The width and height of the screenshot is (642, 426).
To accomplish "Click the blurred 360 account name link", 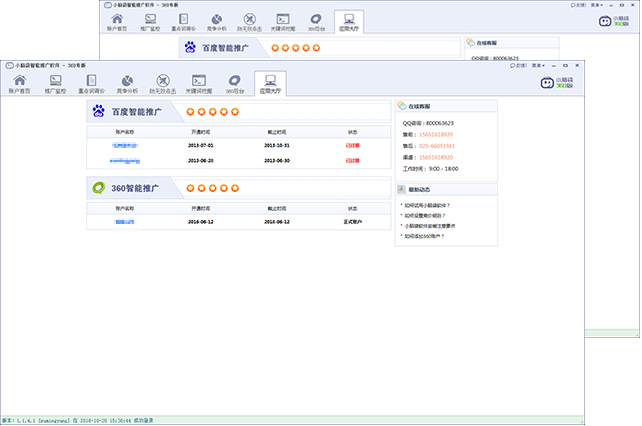I will [x=125, y=220].
